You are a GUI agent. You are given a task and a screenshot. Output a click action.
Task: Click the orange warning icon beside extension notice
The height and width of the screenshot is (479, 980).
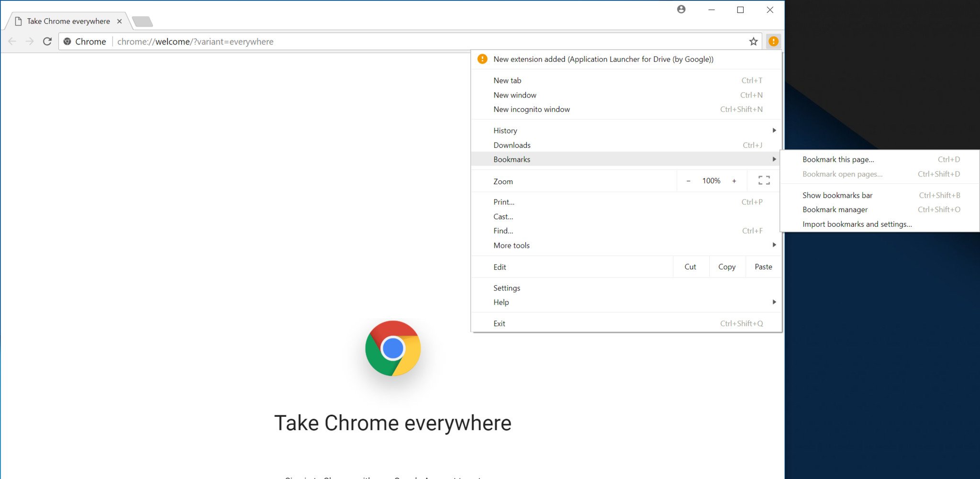coord(482,59)
